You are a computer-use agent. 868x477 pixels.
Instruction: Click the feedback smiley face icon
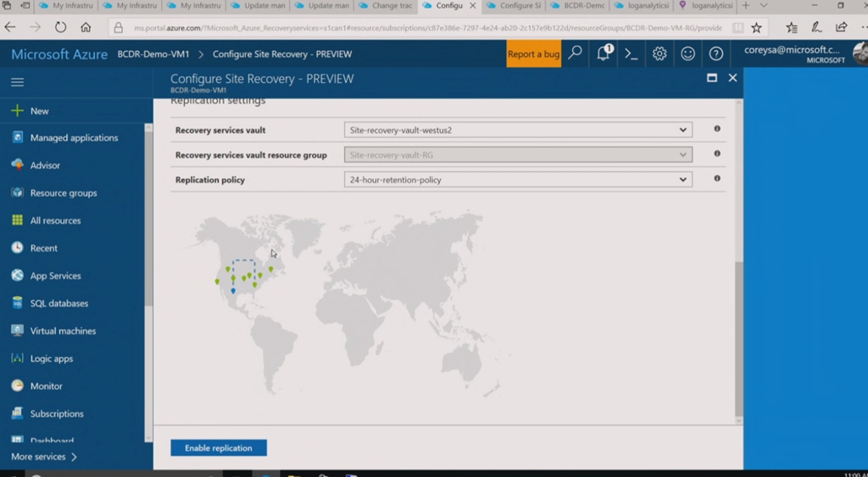[x=687, y=53]
